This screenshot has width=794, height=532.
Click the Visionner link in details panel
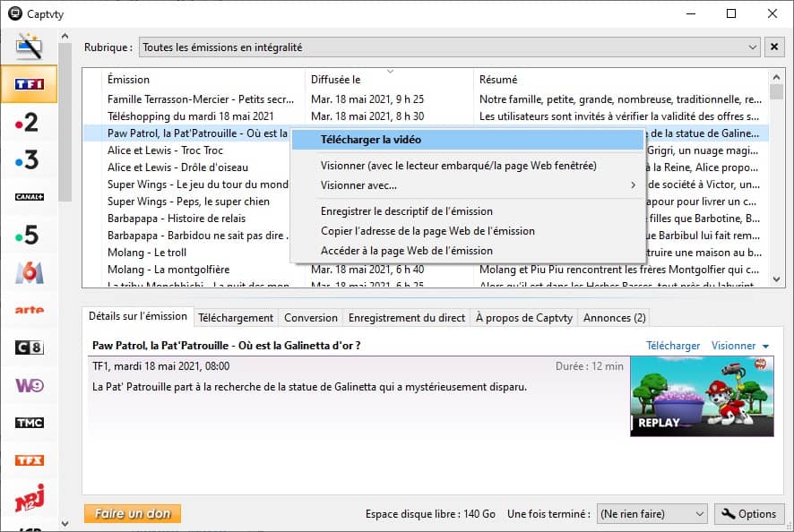[733, 346]
